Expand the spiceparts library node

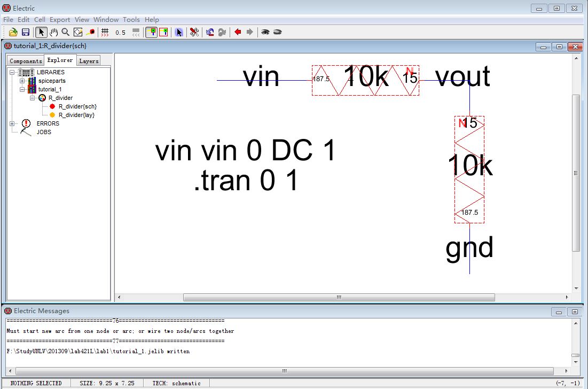tap(22, 81)
